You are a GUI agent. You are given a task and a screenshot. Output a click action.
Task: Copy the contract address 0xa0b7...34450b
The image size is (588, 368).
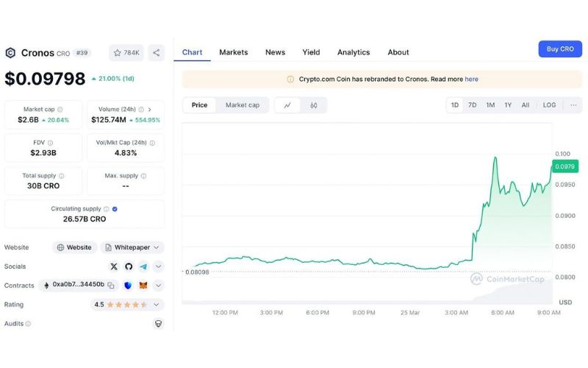(111, 286)
